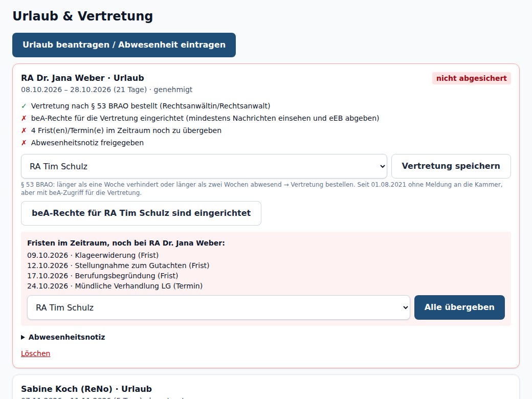Screen dimensions: 532x399
Task: Click the Sabine Koch (ReNo) · Urlaub heading
Action: 86,389
